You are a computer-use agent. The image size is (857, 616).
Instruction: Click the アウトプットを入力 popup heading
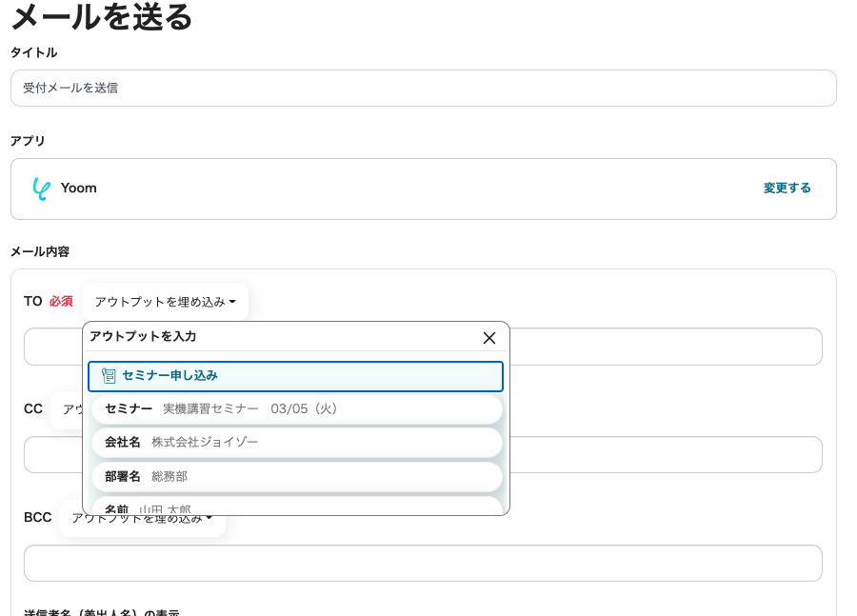tap(143, 336)
